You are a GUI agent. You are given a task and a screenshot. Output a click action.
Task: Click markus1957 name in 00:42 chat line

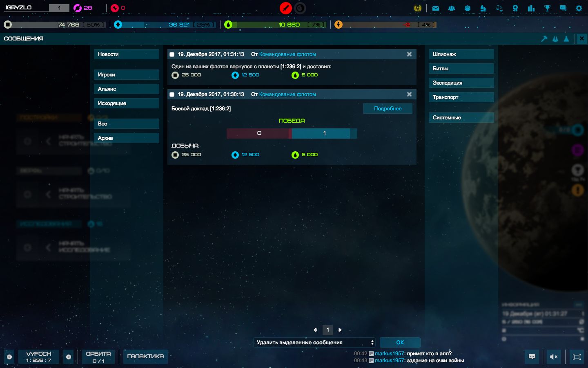click(x=390, y=354)
